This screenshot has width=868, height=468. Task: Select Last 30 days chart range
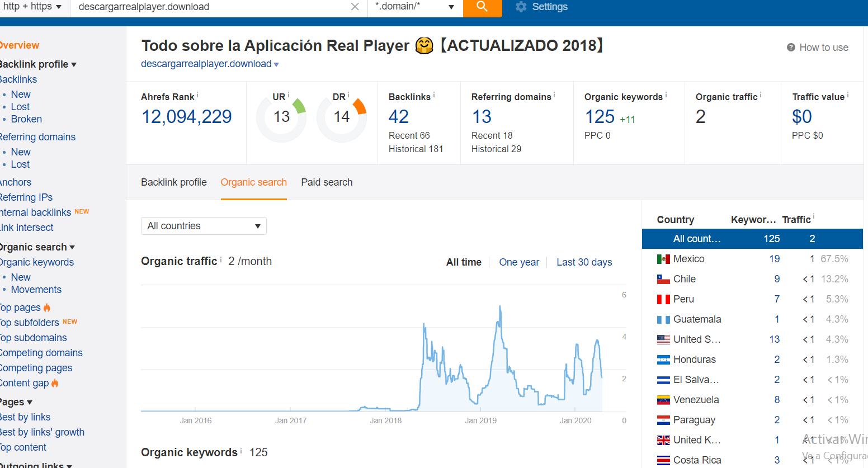[x=584, y=262]
